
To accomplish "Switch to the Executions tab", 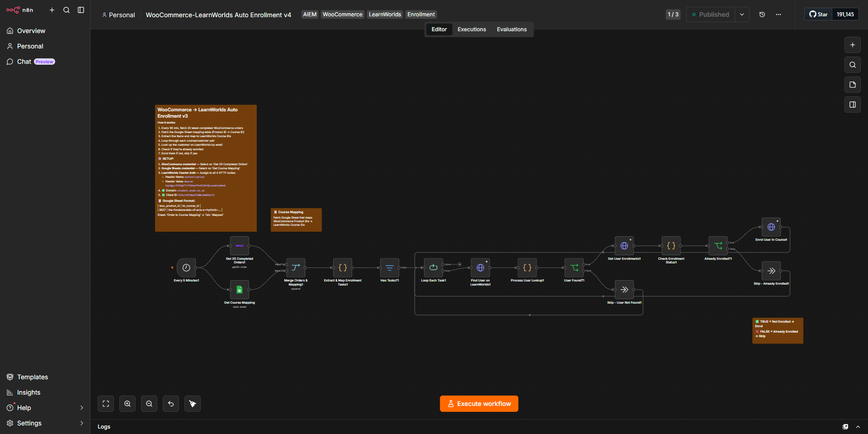I will coord(472,29).
